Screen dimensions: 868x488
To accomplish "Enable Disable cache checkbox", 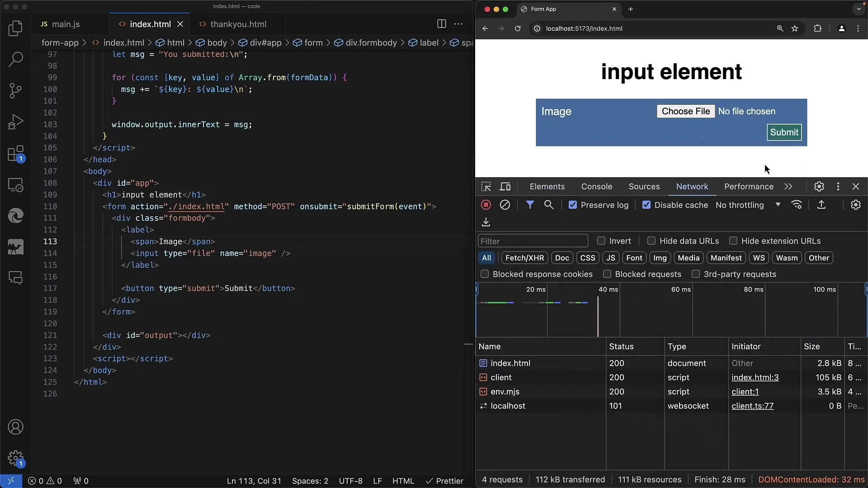I will click(646, 204).
